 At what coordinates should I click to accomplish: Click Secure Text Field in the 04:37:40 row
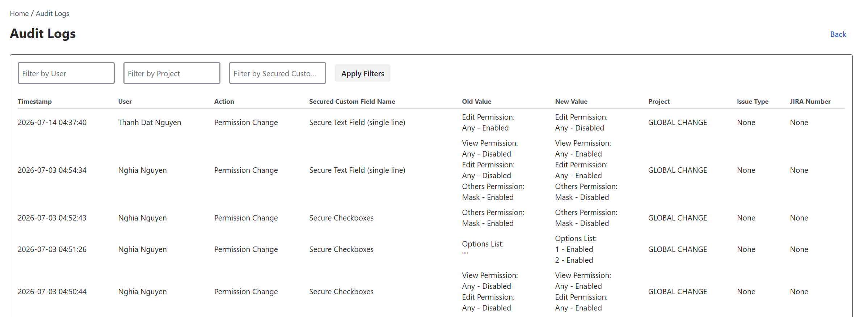coord(357,123)
